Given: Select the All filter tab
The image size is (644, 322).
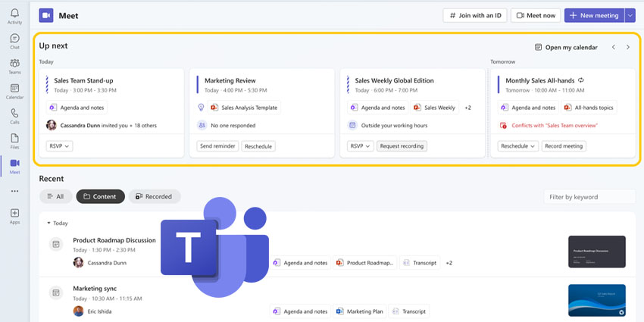Looking at the screenshot, I should pos(56,196).
